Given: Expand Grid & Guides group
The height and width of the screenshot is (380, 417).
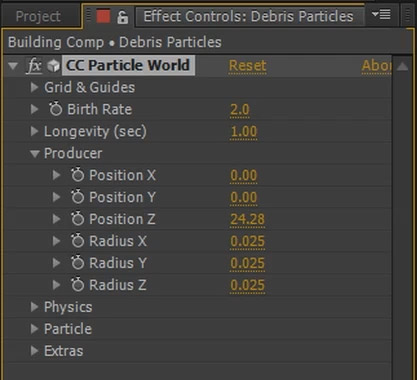Looking at the screenshot, I should point(34,87).
